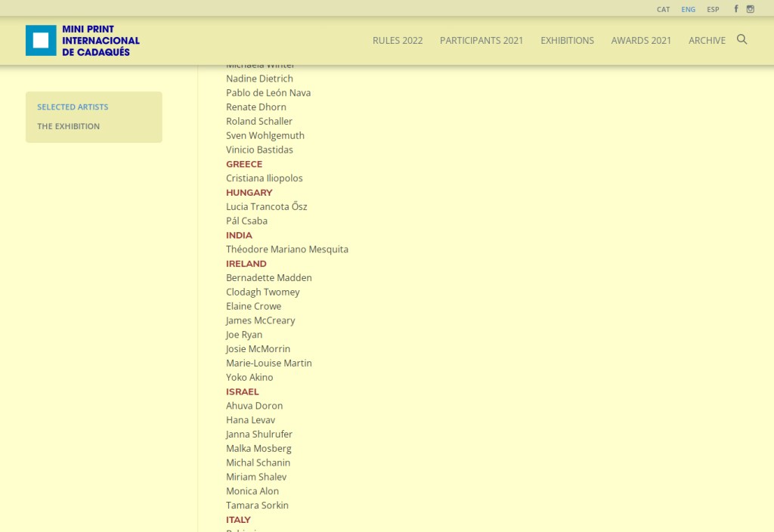The height and width of the screenshot is (532, 774).
Task: Open the Instagram icon link
Action: pyautogui.click(x=751, y=9)
